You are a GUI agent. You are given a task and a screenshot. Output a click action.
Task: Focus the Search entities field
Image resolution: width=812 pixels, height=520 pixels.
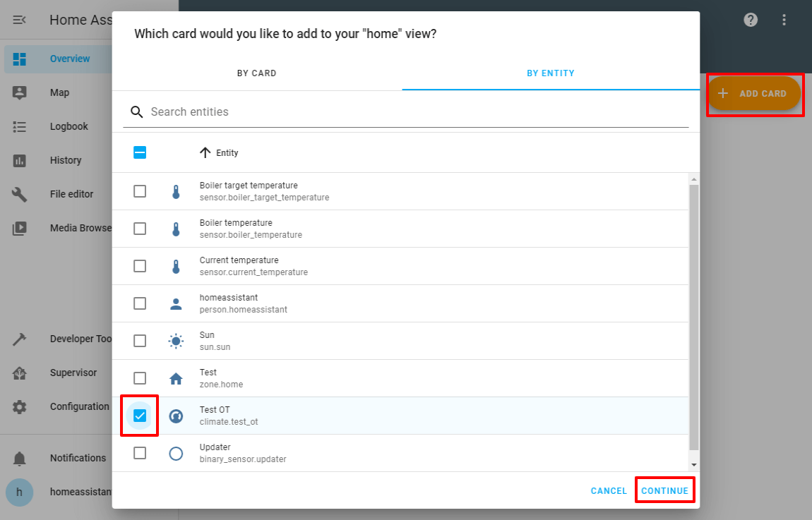pyautogui.click(x=417, y=112)
